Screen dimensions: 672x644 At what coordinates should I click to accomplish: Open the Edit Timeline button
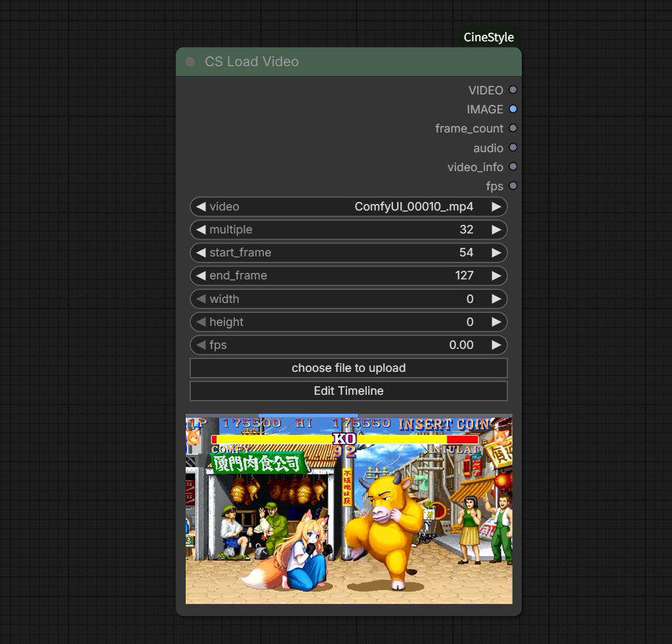(348, 391)
